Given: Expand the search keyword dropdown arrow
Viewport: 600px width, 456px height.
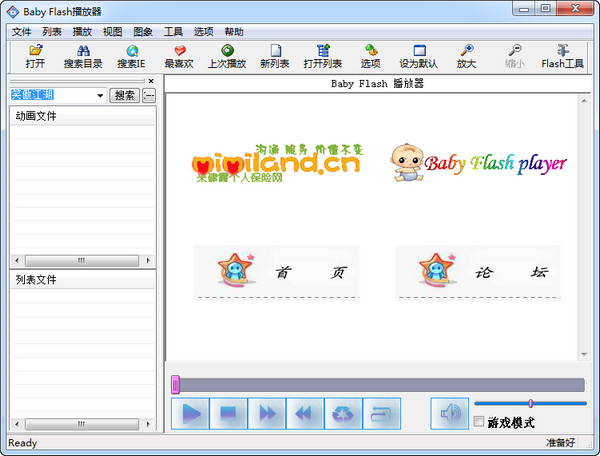Looking at the screenshot, I should pos(100,95).
